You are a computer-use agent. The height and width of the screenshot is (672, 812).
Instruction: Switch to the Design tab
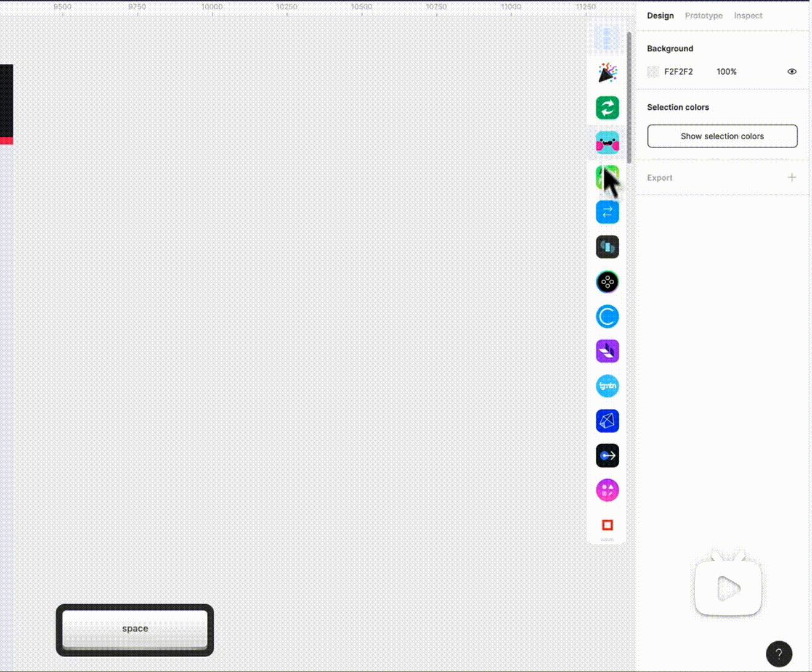tap(660, 15)
